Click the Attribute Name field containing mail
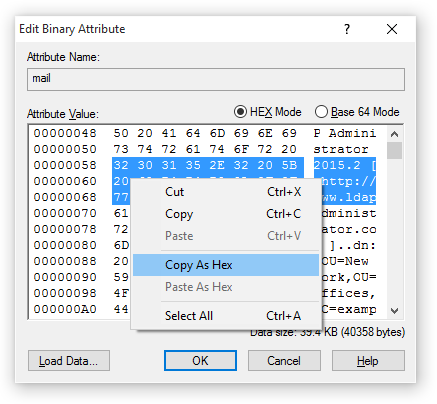Image resolution: width=437 pixels, height=404 pixels. [x=216, y=79]
